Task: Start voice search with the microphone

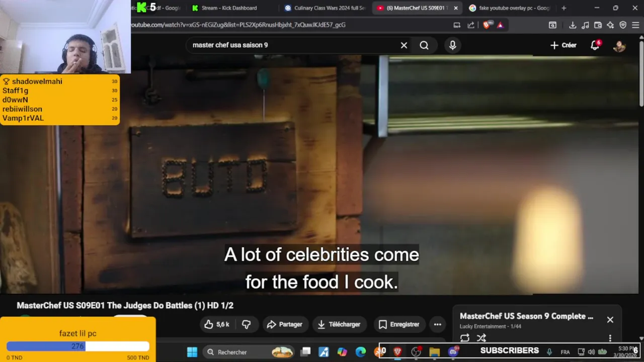Action: (x=453, y=45)
